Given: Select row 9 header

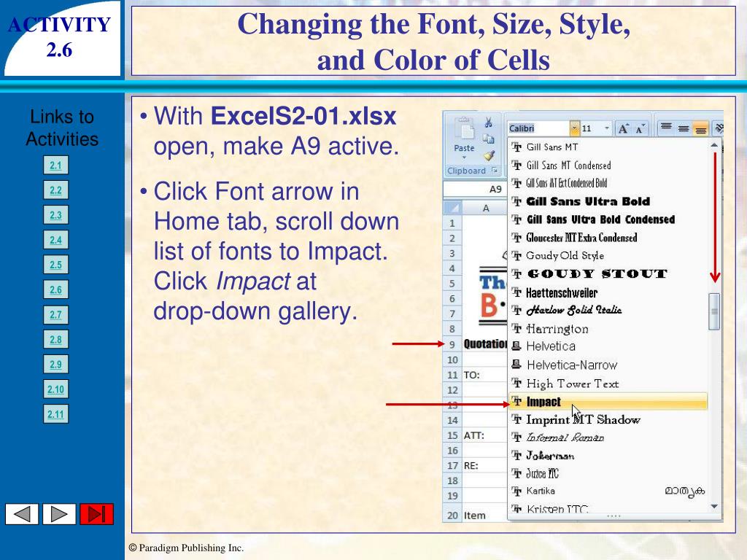Looking at the screenshot, I should click(x=452, y=344).
